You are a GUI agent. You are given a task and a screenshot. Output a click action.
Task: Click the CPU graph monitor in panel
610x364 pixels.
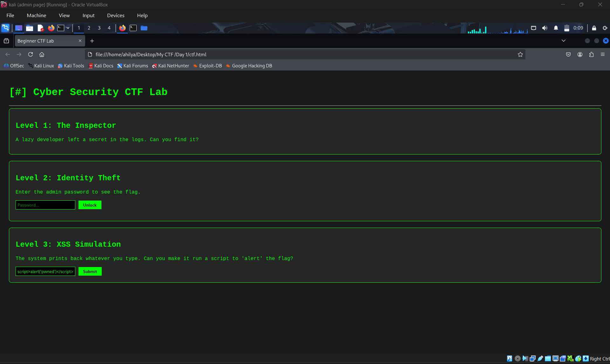click(497, 30)
